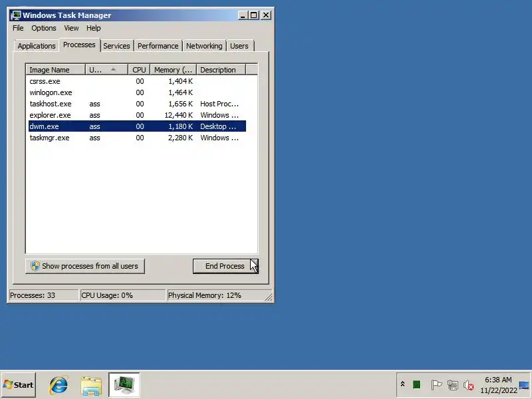Viewport: 532px width, 399px height.
Task: Maximize the Task Manager window
Action: pos(254,15)
